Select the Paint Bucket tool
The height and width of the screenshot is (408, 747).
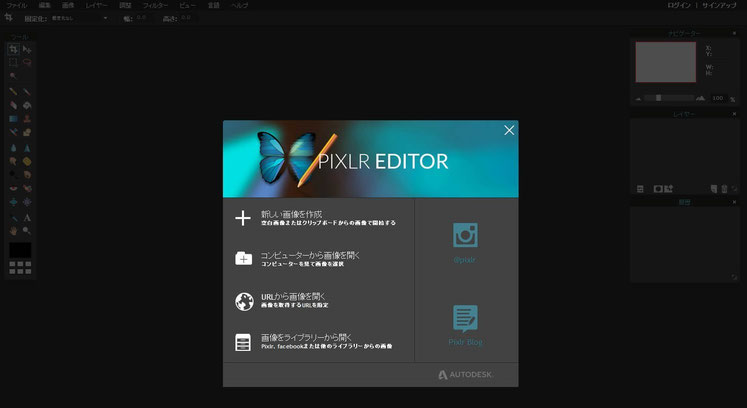click(27, 105)
